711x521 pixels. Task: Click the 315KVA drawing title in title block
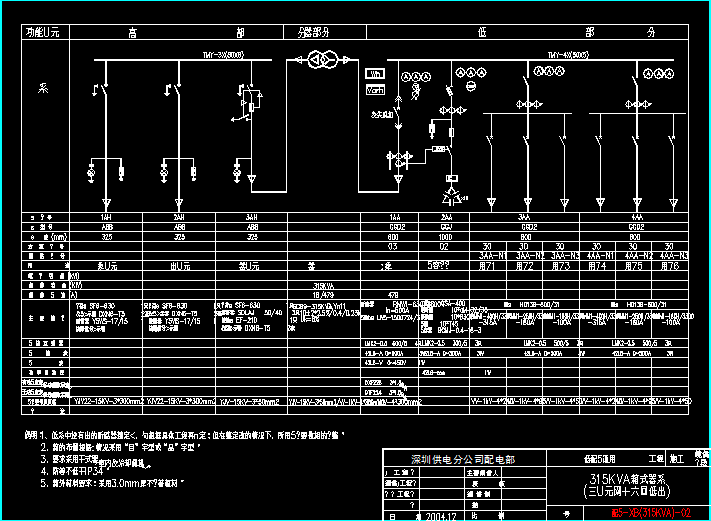pos(627,479)
